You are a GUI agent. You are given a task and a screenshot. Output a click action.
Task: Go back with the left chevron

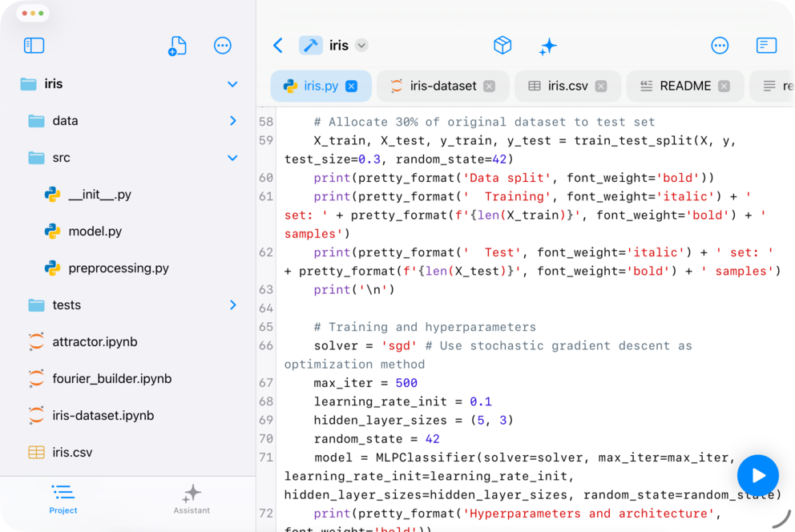(x=278, y=46)
